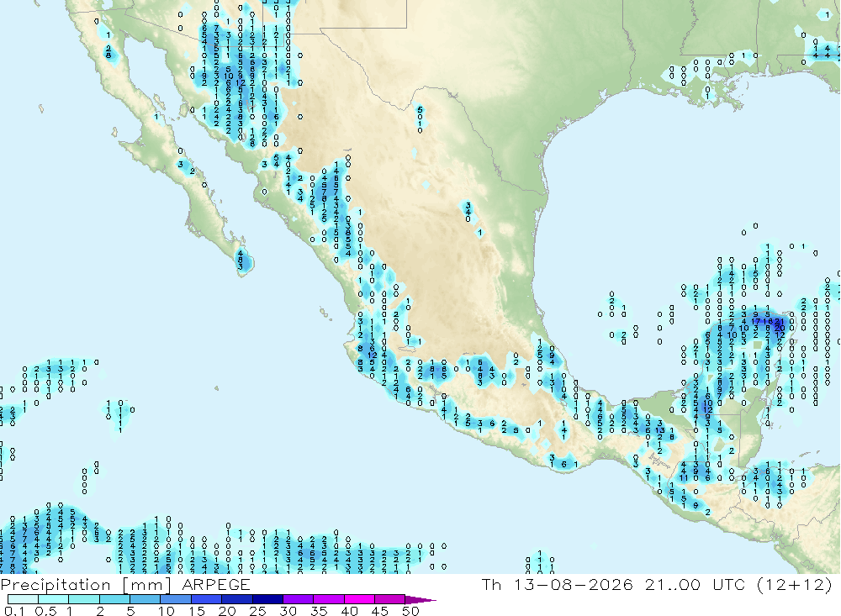Screen dimensions: 841x616
Task: Click the 45–50 mm legend color swatch
Action: (390, 599)
